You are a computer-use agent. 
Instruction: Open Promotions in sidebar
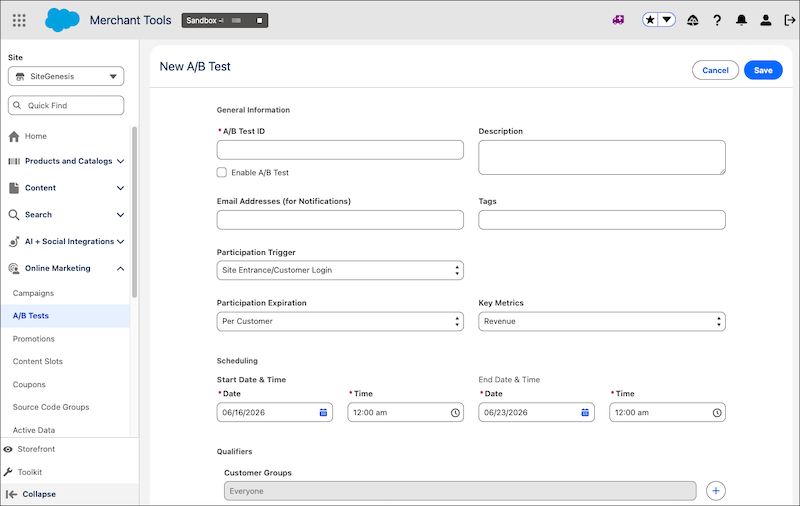[x=34, y=339]
